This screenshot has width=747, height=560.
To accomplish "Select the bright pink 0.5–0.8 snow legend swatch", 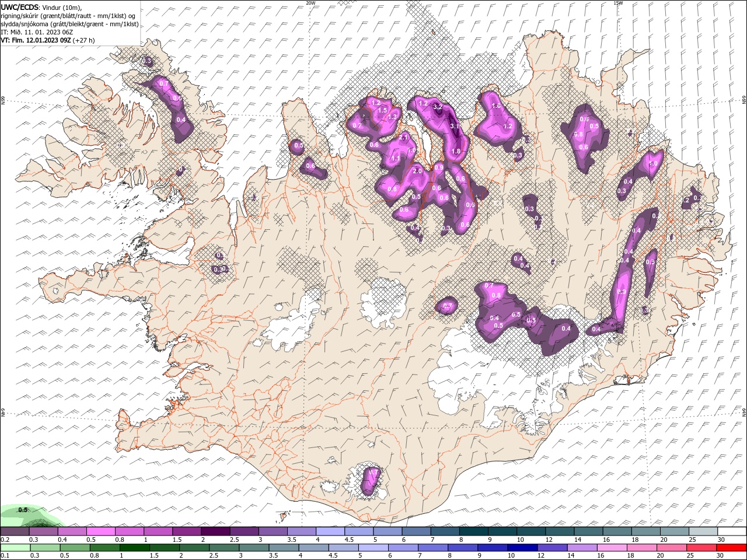I will click(101, 531).
